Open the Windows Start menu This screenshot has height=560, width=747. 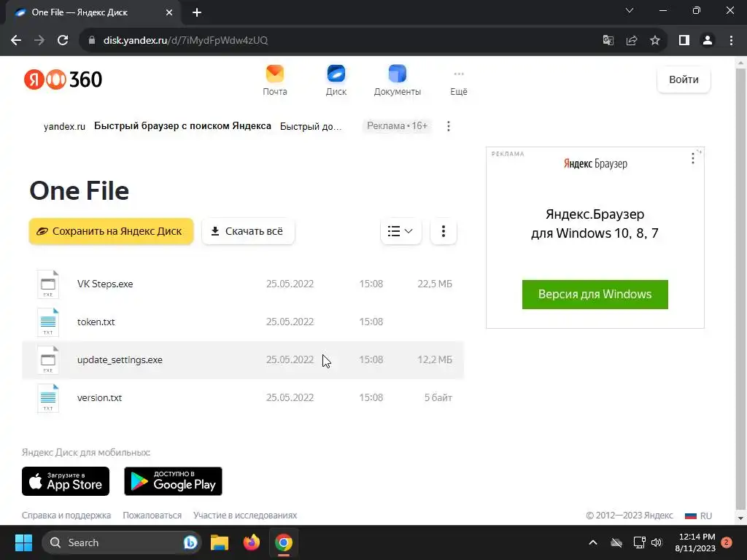click(x=23, y=542)
